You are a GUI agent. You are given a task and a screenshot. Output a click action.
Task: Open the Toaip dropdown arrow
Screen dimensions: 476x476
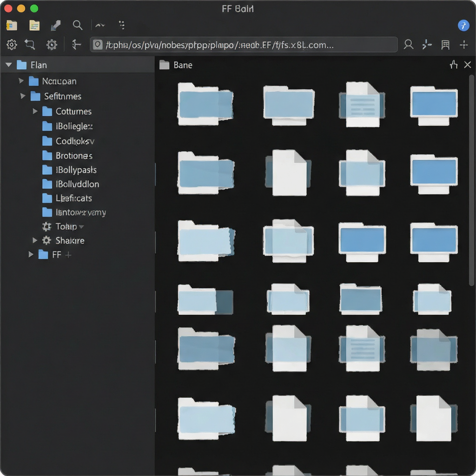pos(81,227)
